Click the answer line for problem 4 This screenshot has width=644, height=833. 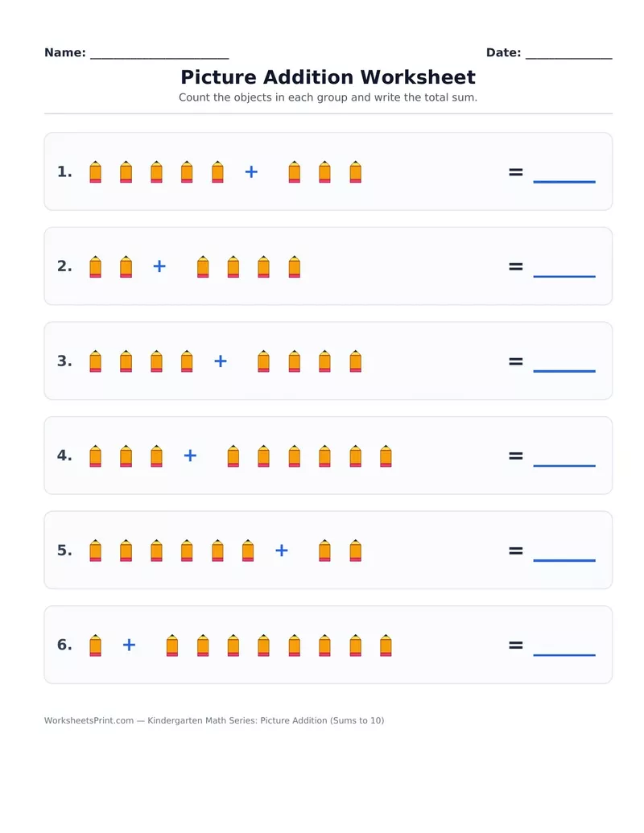(563, 465)
